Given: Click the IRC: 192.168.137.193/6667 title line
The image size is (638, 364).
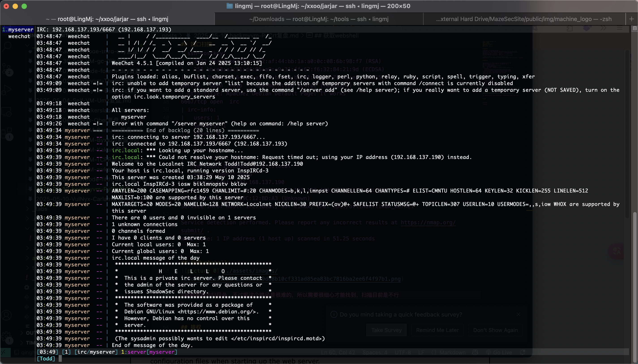Looking at the screenshot, I should [x=104, y=30].
